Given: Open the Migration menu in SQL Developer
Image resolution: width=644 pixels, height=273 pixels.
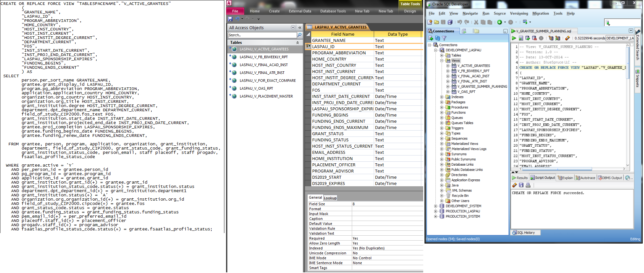Looking at the screenshot, I should [x=540, y=13].
